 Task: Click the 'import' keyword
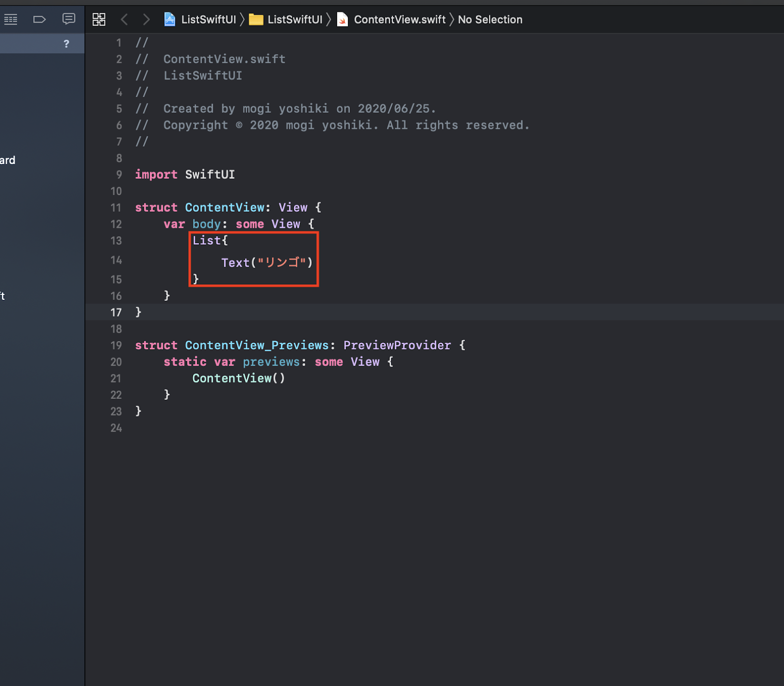pyautogui.click(x=156, y=174)
